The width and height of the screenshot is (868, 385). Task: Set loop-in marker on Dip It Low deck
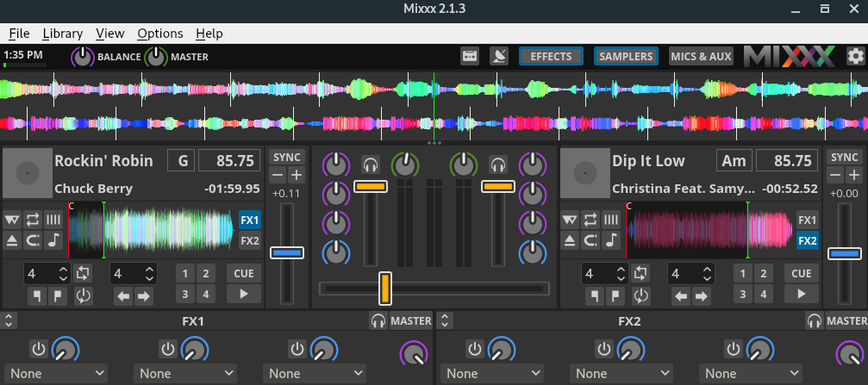[x=595, y=296]
